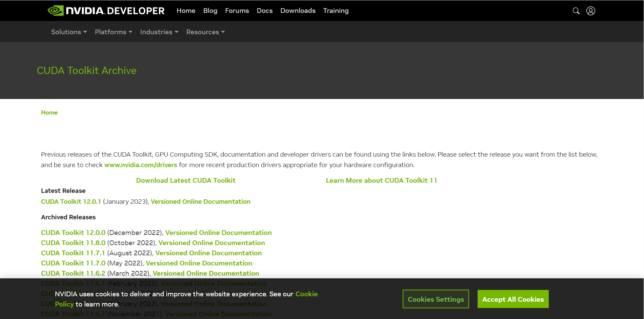Click the Cookie Policy link
The height and width of the screenshot is (319, 644).
306,294
